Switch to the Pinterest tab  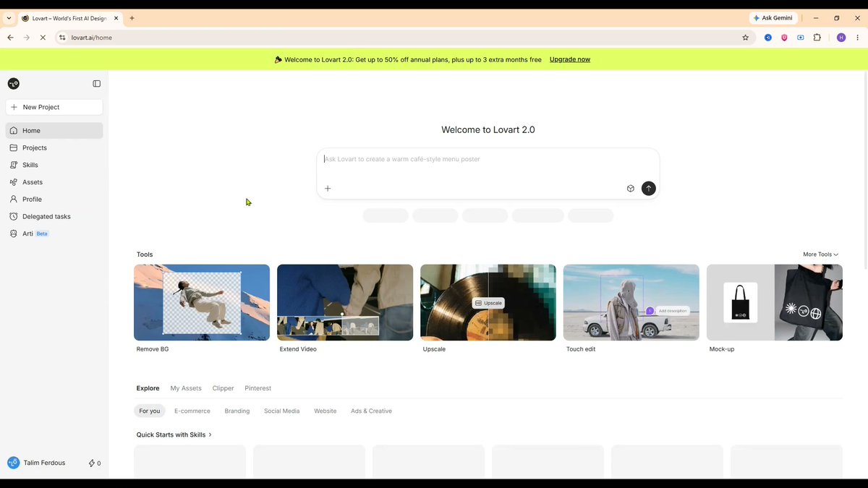coord(258,388)
